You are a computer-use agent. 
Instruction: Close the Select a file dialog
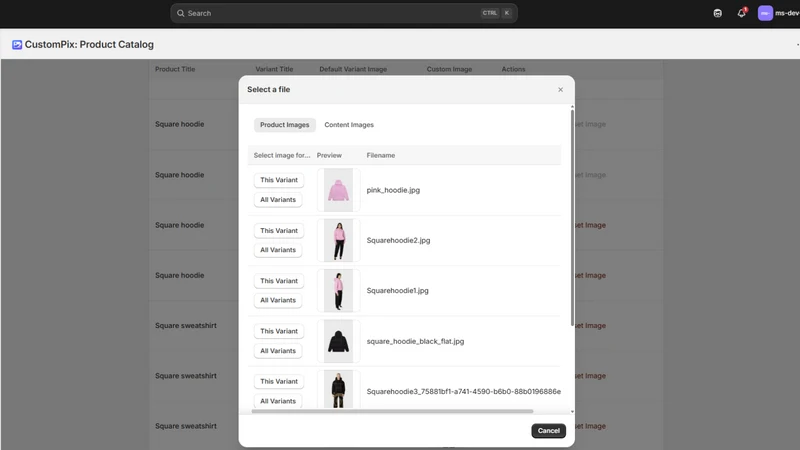(x=560, y=90)
